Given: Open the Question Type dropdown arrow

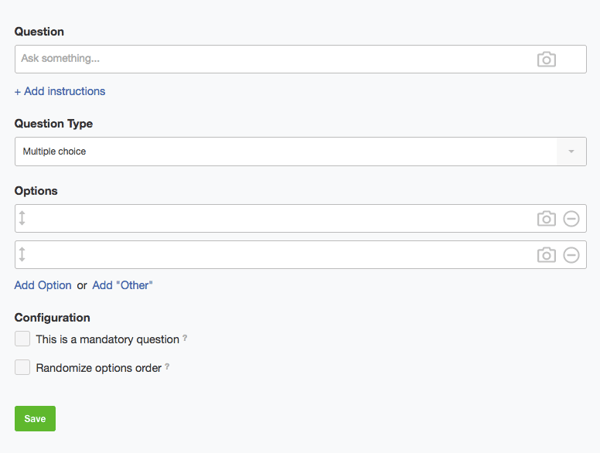Looking at the screenshot, I should pyautogui.click(x=571, y=152).
